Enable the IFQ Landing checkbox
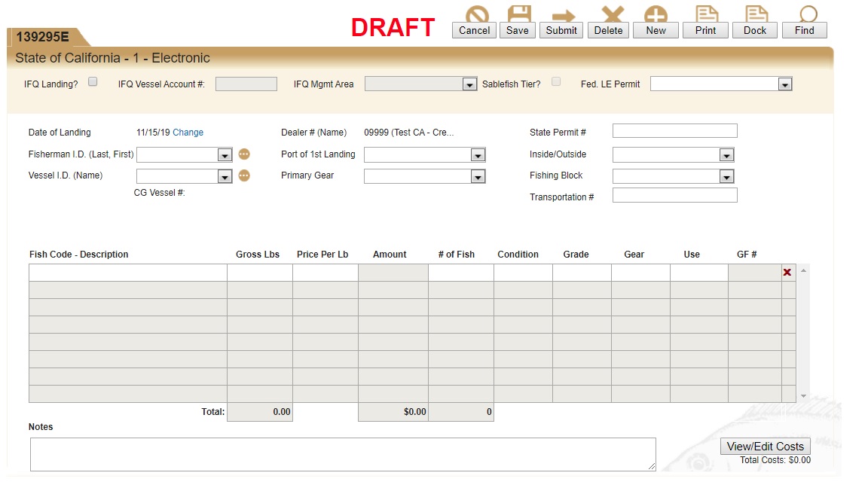868x488 pixels. tap(93, 82)
